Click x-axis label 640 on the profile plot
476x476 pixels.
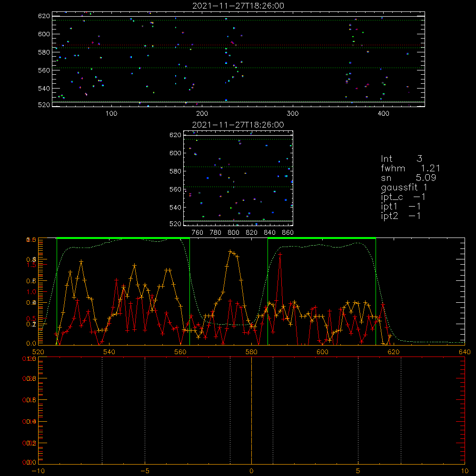(x=465, y=352)
